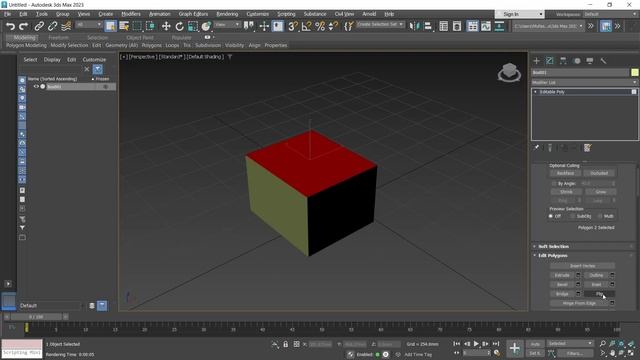Click the Mirror tool icon
The width and height of the screenshot is (640, 360).
coord(414,26)
